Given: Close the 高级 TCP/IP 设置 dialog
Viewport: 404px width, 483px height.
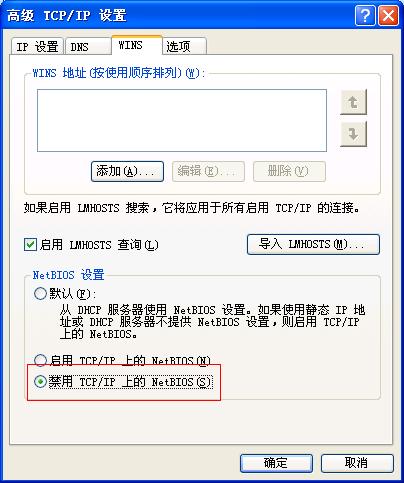Looking at the screenshot, I should 388,15.
